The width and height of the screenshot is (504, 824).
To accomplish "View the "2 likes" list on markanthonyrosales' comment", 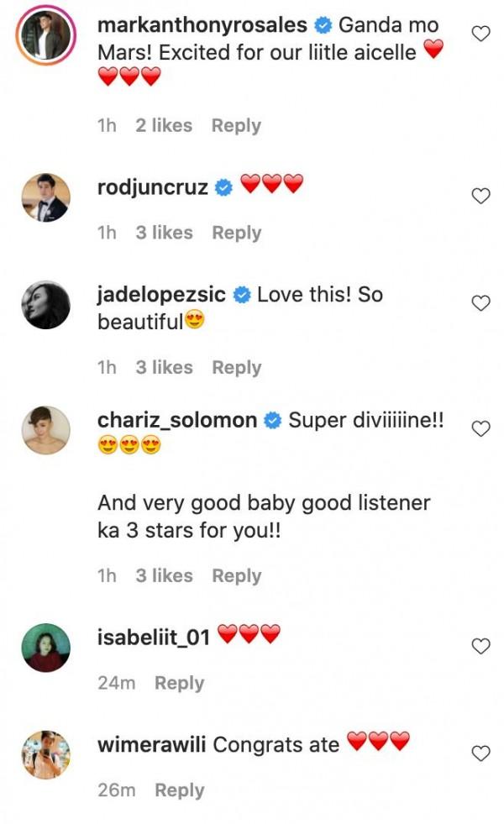I will point(164,125).
